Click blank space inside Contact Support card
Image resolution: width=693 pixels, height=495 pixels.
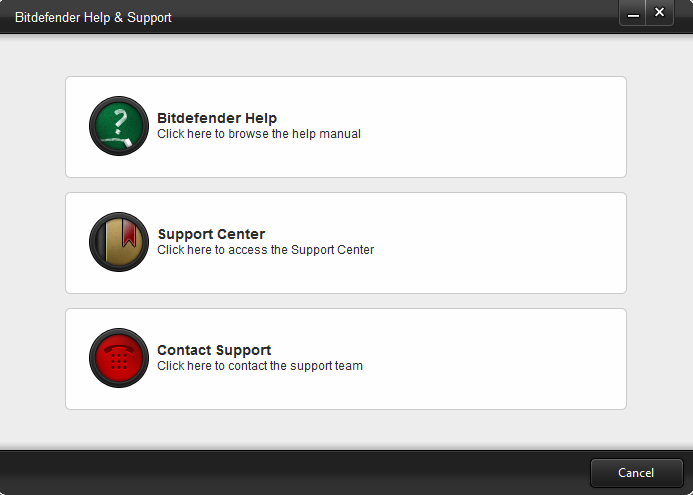click(486, 359)
